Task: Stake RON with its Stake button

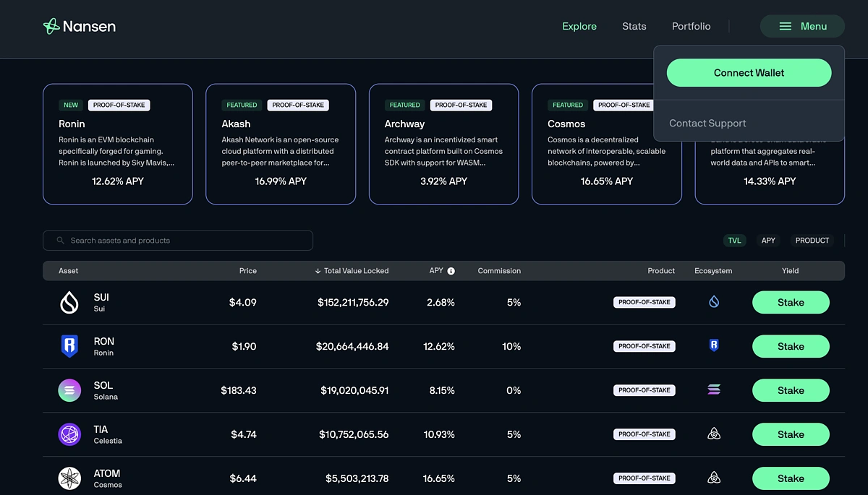Action: pyautogui.click(x=791, y=346)
